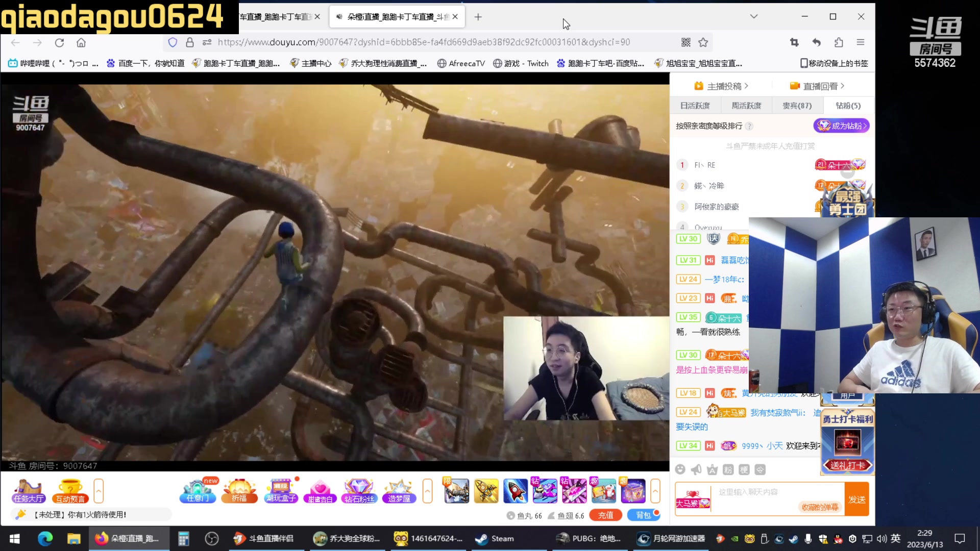
Task: Open 斗鱼直播伴侣 in the taskbar
Action: click(x=263, y=538)
